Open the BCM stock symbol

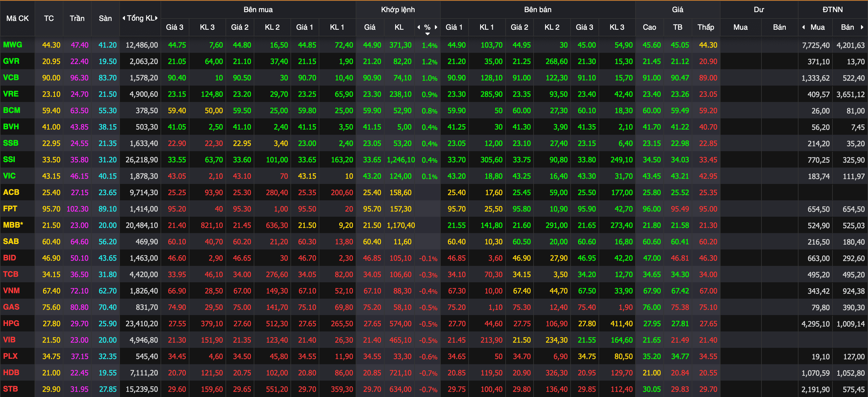coord(12,110)
